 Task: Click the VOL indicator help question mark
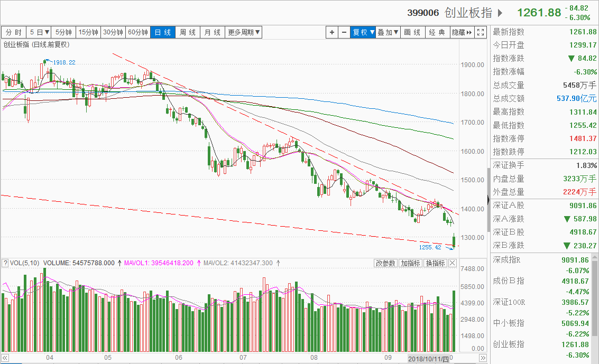tap(5, 263)
